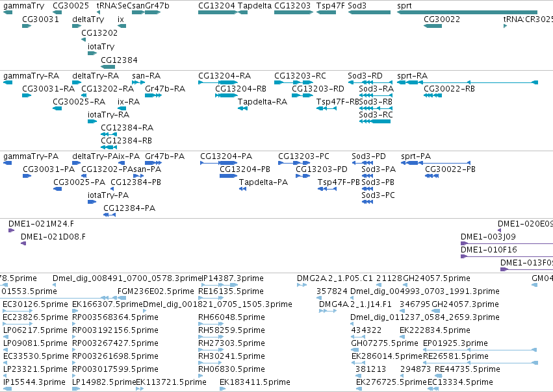Click the gammaTry-RA transcript label
This screenshot has width=553, height=392.
coord(31,76)
